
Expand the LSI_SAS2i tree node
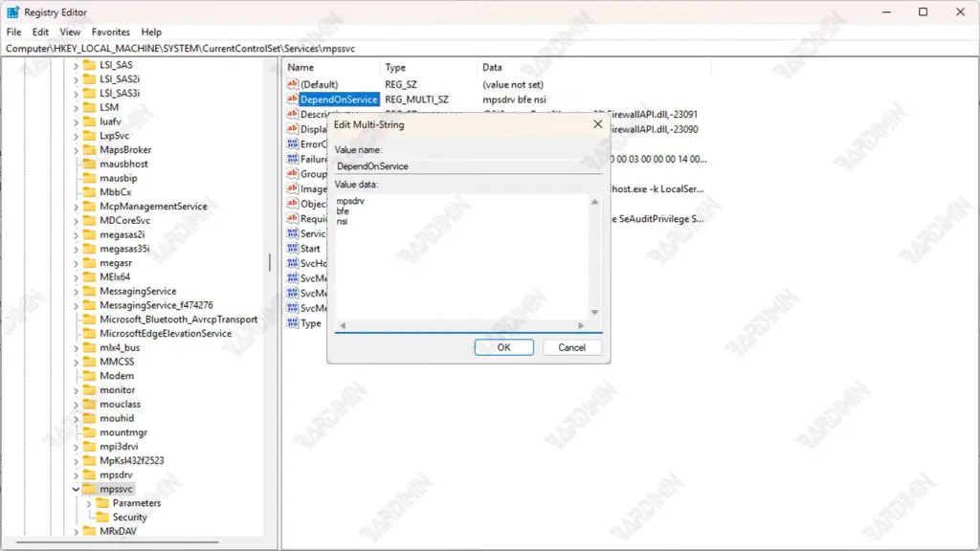pos(76,79)
